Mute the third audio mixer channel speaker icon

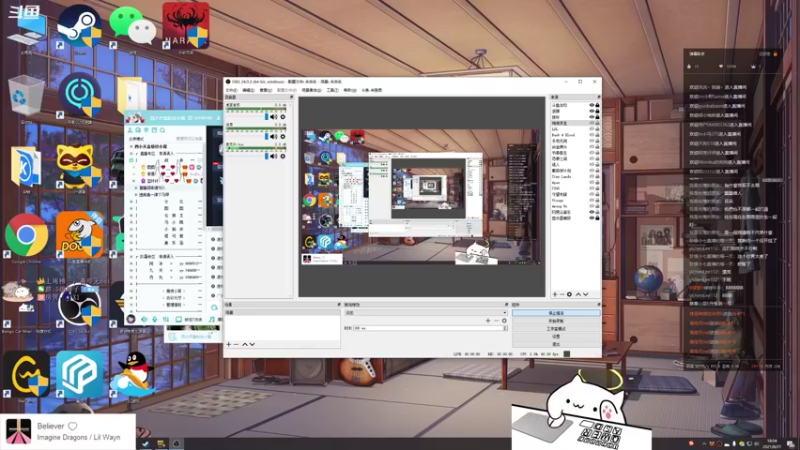point(273,156)
